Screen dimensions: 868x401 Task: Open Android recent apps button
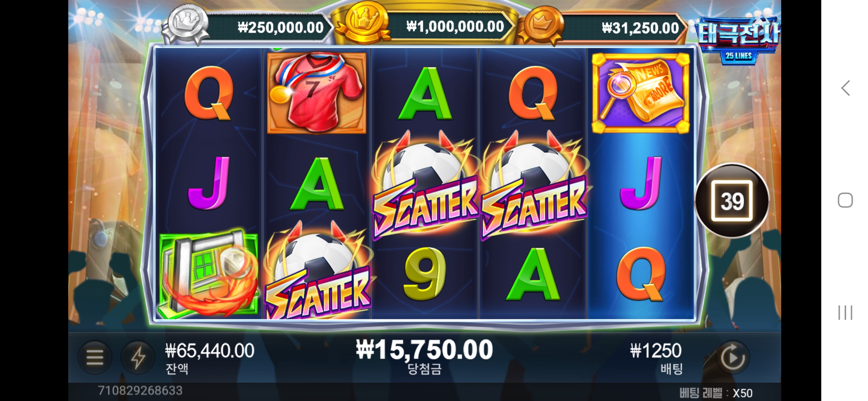coord(845,313)
